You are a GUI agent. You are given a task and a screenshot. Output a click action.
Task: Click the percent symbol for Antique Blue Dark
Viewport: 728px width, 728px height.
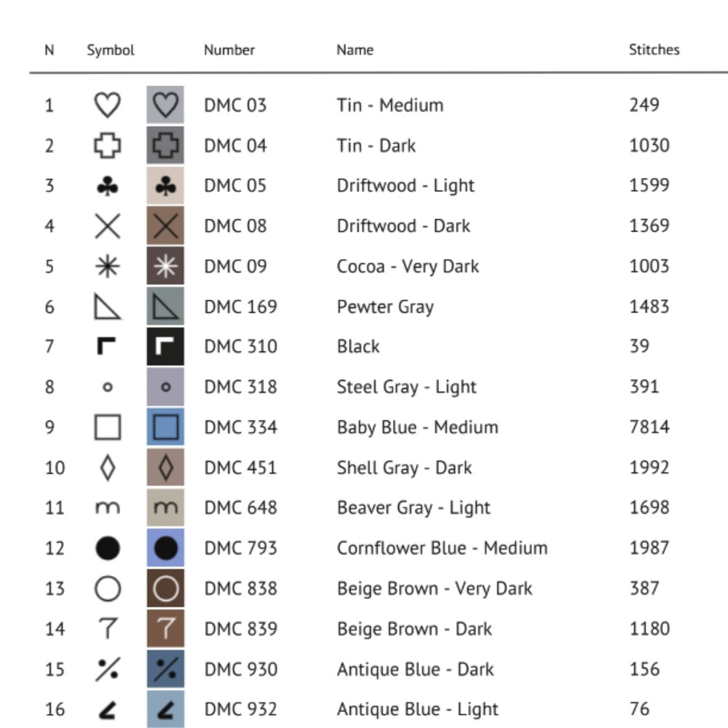pos(108,669)
